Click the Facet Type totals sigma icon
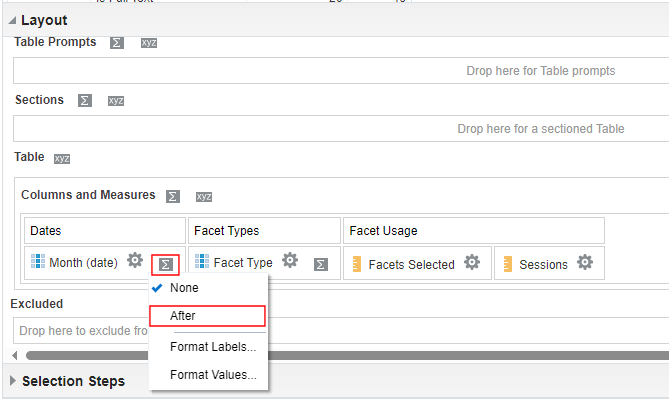The image size is (669, 404). [320, 264]
